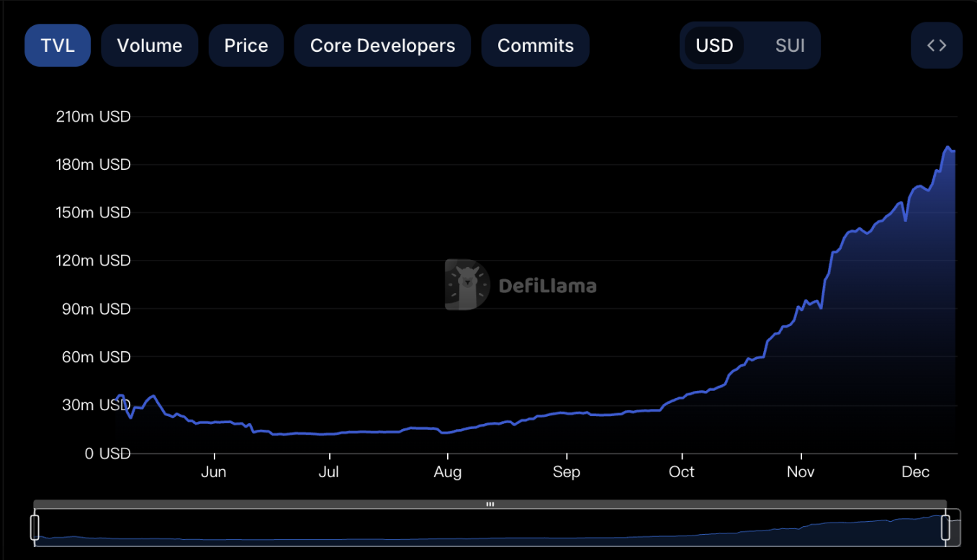Screen dimensions: 977x560
Task: Click the Oct label on the time axis
Action: pos(681,472)
